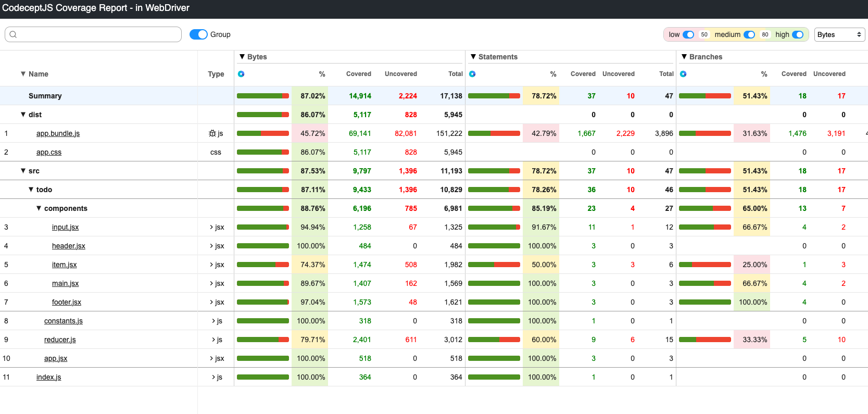This screenshot has width=868, height=414.
Task: Collapse the components folder row
Action: (39, 208)
